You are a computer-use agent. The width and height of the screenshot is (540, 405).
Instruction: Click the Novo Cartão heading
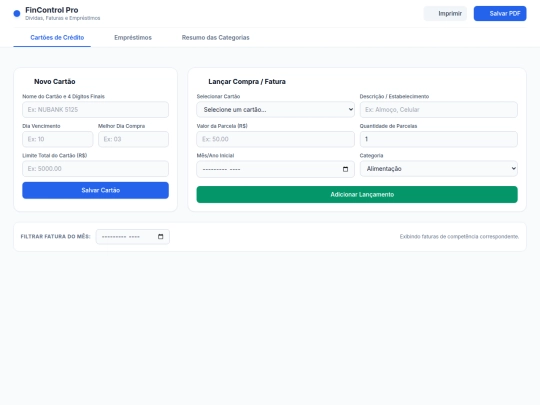[54, 82]
